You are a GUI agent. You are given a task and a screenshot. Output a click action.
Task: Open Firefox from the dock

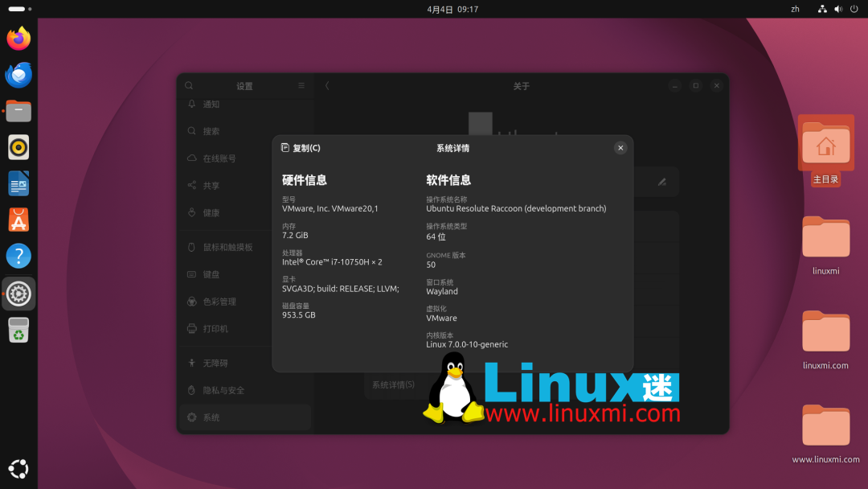point(18,38)
